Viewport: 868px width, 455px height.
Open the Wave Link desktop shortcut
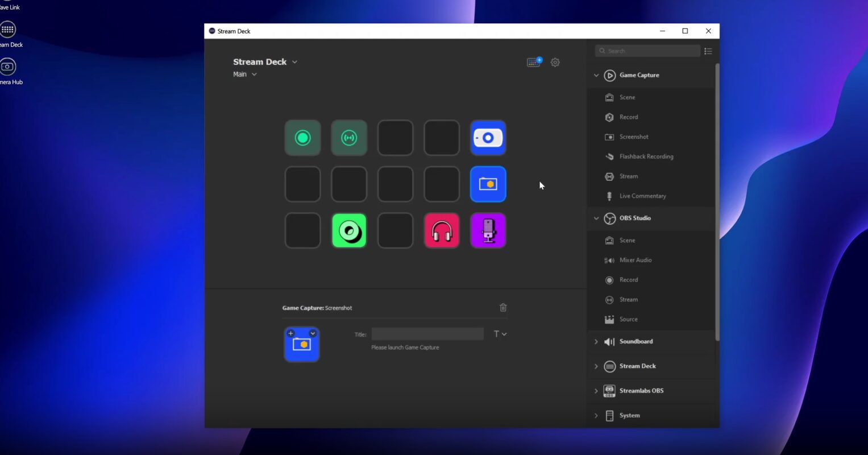[x=10, y=6]
